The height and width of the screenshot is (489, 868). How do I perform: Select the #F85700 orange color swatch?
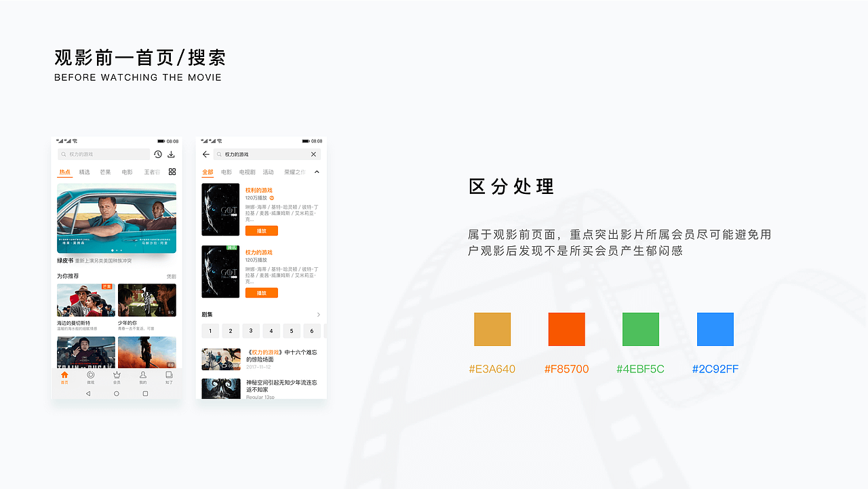[566, 329]
